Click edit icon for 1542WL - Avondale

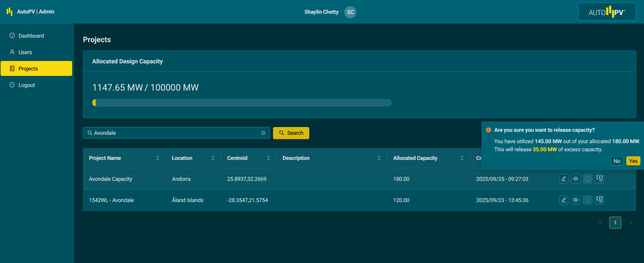coord(563,200)
